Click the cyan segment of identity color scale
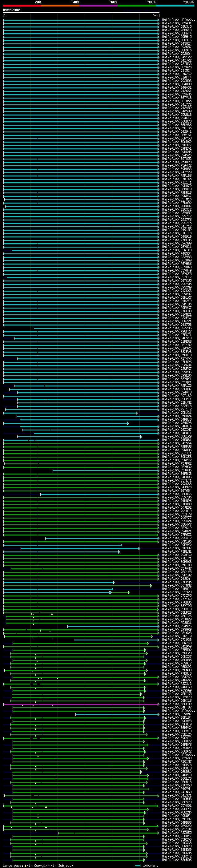The height and width of the screenshot is (868, 197). (175, 6)
